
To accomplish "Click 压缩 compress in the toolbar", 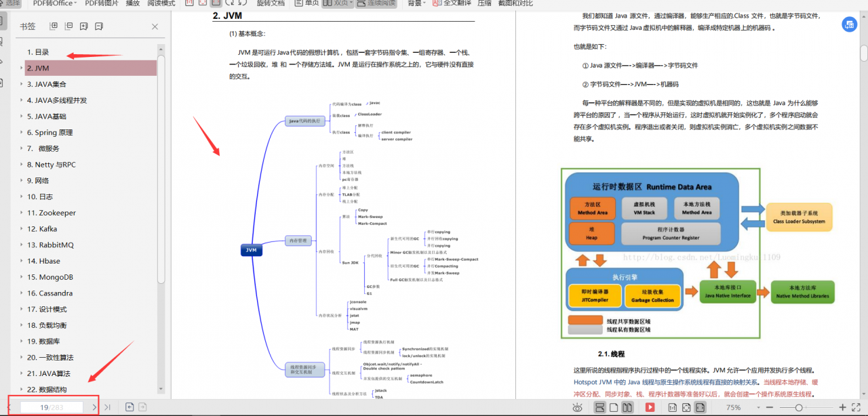I will pos(484,3).
